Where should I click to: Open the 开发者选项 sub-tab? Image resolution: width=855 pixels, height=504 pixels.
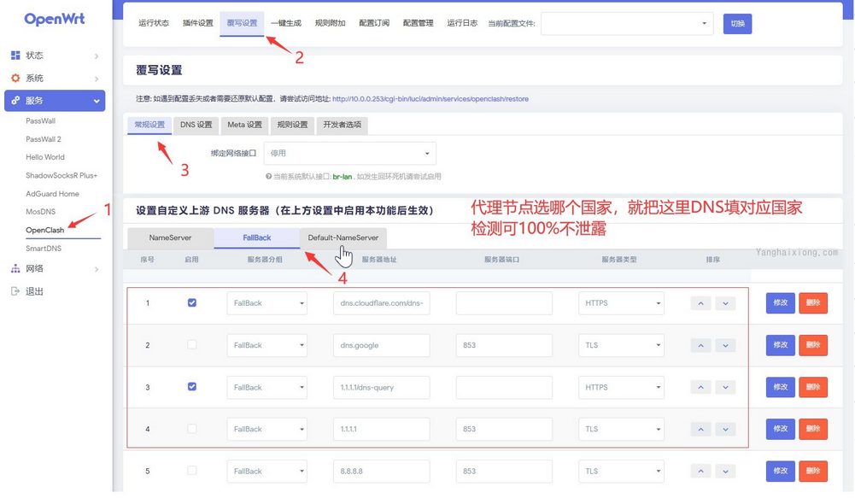tap(343, 125)
